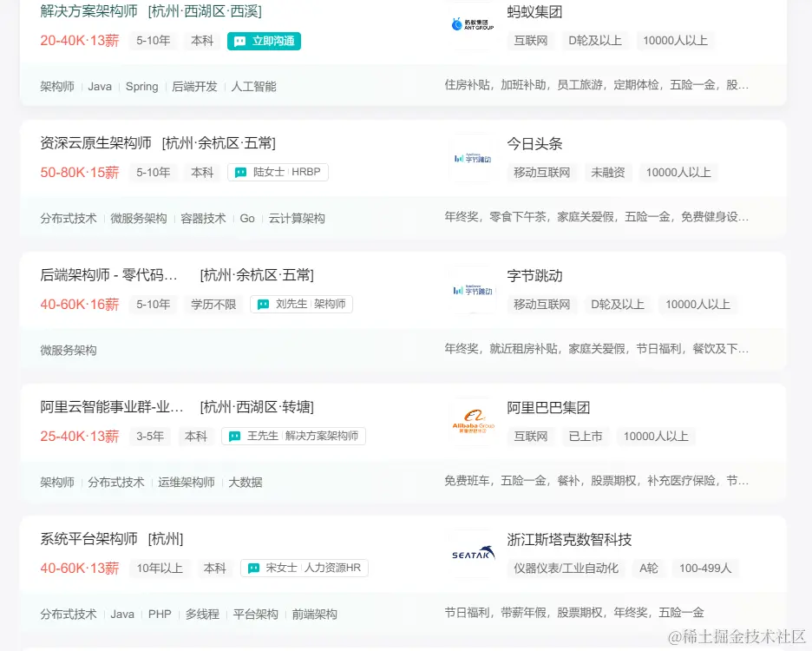Open 阿里巴巴集团 company name
812x651 pixels.
pos(548,408)
